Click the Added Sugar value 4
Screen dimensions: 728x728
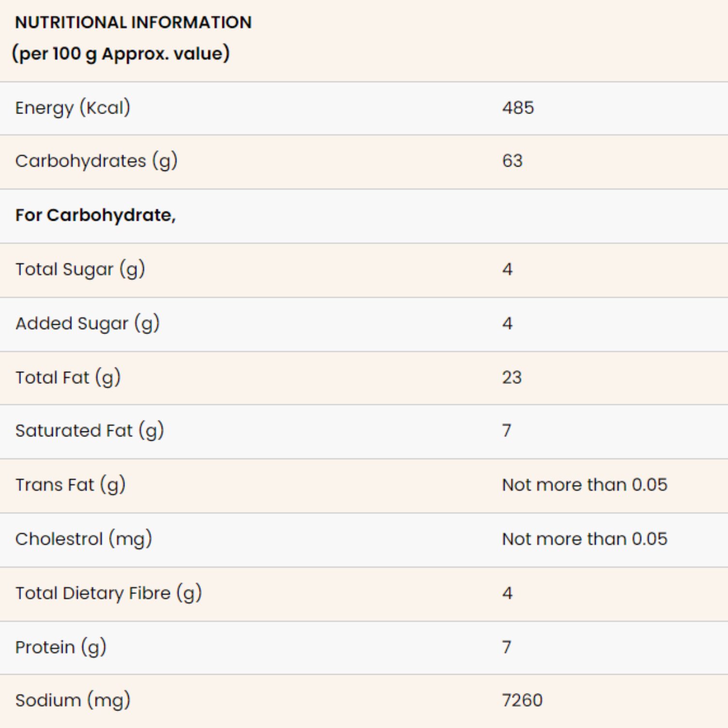507,323
